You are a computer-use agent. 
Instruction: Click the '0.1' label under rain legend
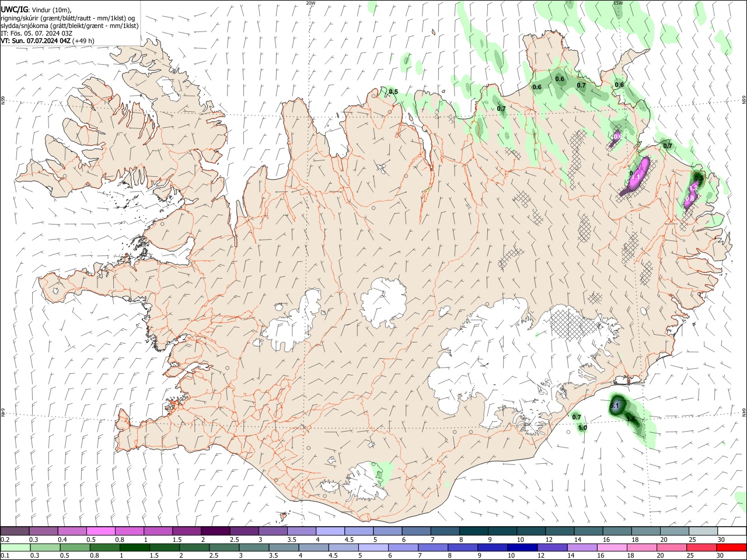(x=5, y=555)
